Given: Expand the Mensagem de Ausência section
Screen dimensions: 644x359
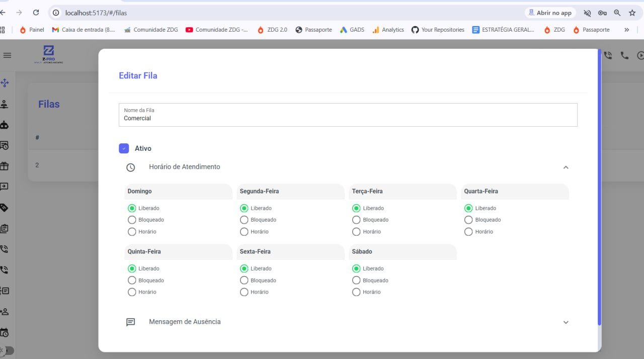Looking at the screenshot, I should [566, 322].
